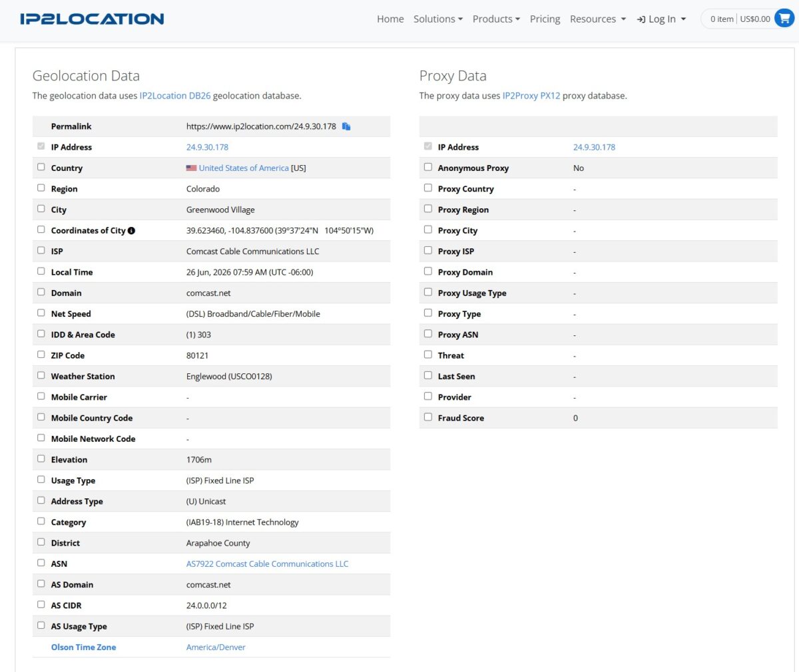
Task: Go to the Home menu item
Action: tap(390, 19)
